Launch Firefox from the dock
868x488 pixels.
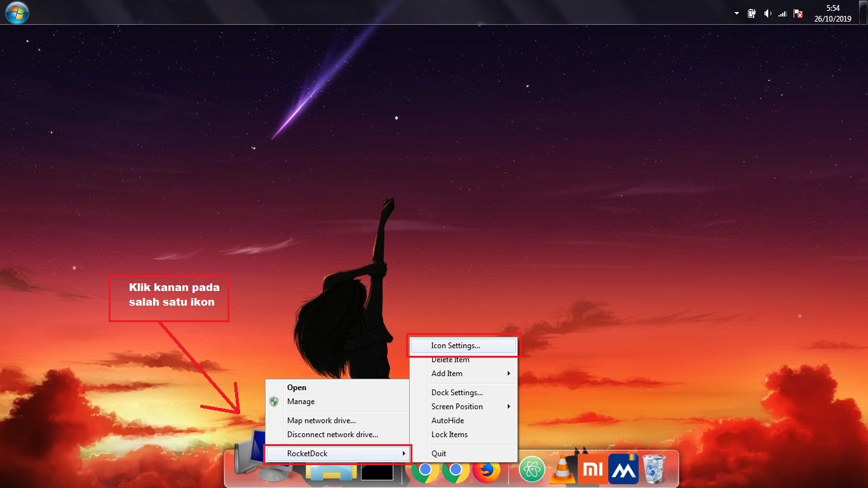[x=487, y=471]
